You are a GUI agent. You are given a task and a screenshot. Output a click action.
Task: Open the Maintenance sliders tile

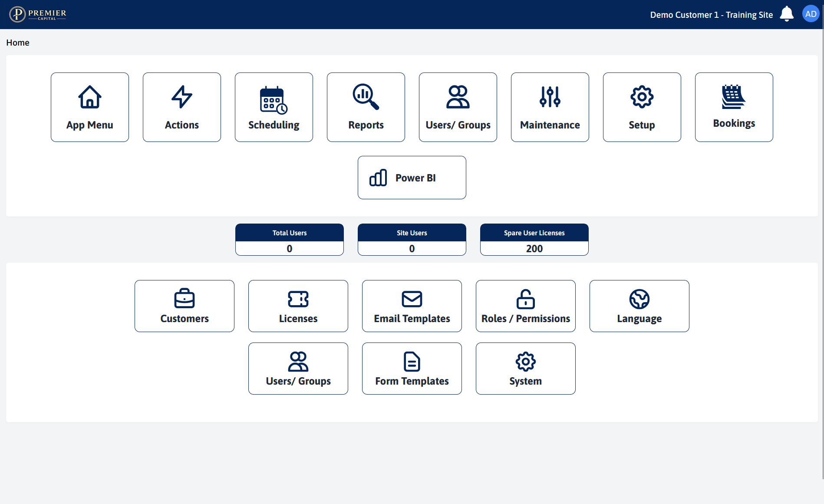pos(550,107)
